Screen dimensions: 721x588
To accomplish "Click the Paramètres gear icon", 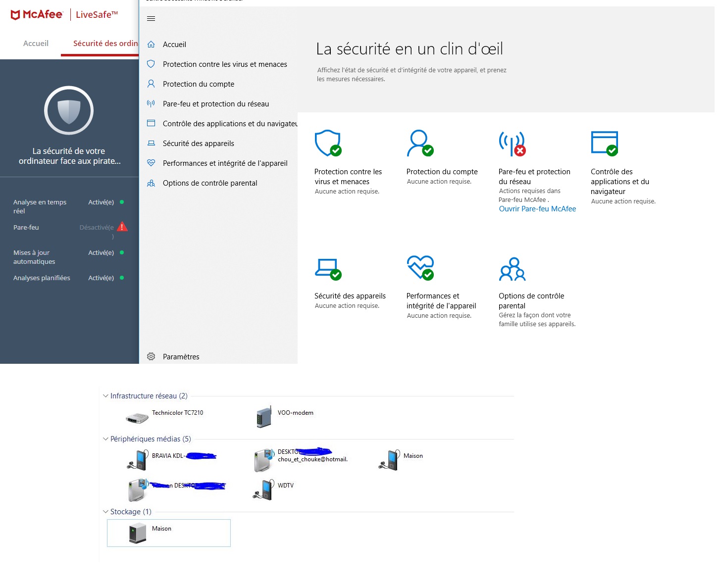I will tap(151, 356).
